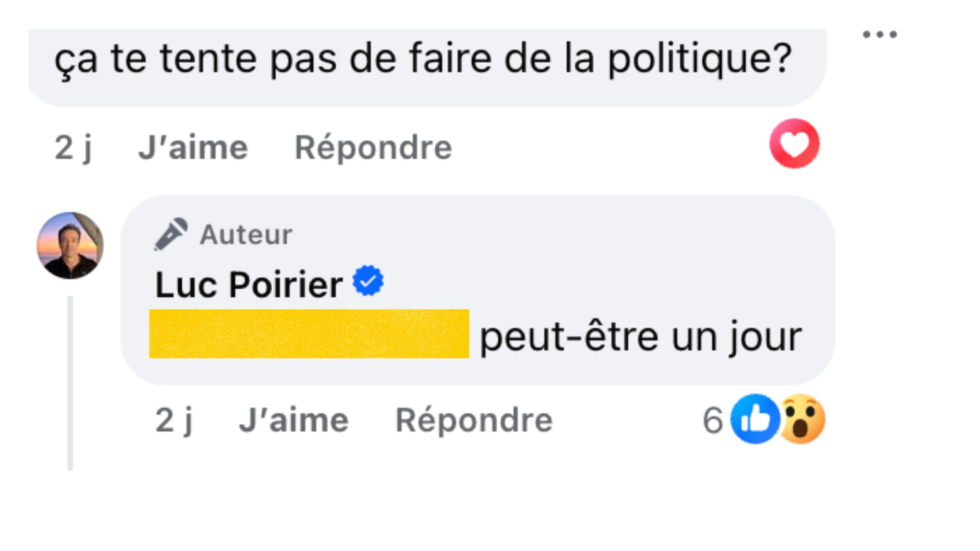The width and height of the screenshot is (980, 551).
Task: Like the comment about politique
Action: 193,148
